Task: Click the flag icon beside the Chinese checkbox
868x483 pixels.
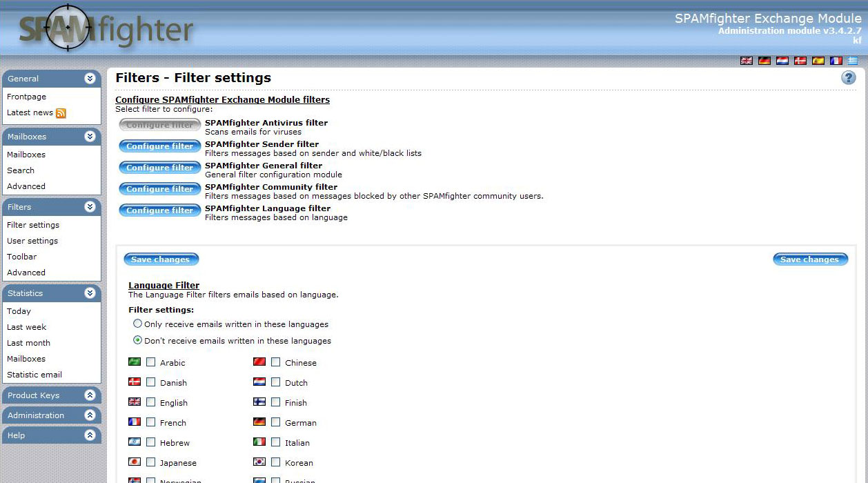Action: pos(259,362)
